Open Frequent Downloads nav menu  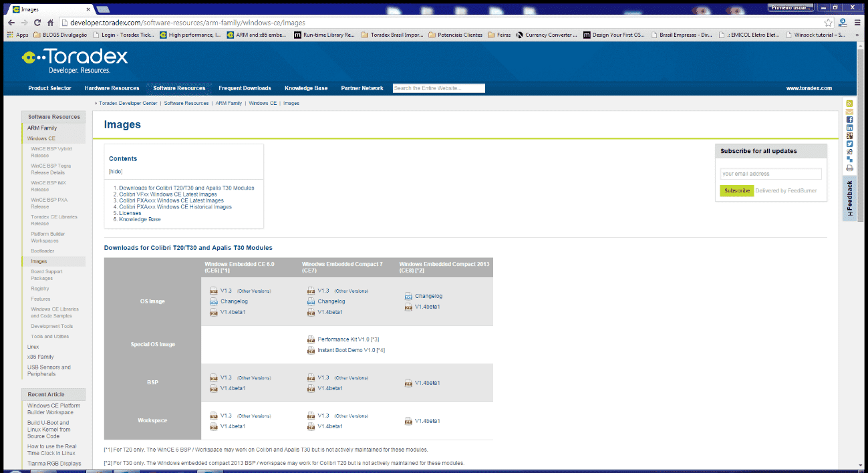coord(245,88)
